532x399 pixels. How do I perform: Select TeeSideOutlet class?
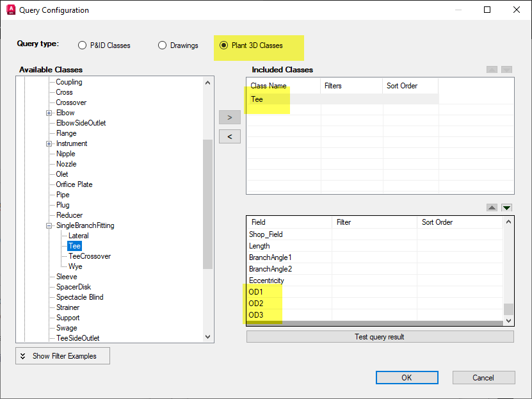[x=77, y=338]
